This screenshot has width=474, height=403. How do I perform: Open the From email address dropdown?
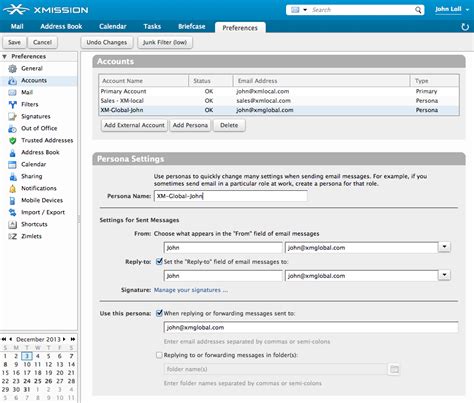click(x=444, y=247)
